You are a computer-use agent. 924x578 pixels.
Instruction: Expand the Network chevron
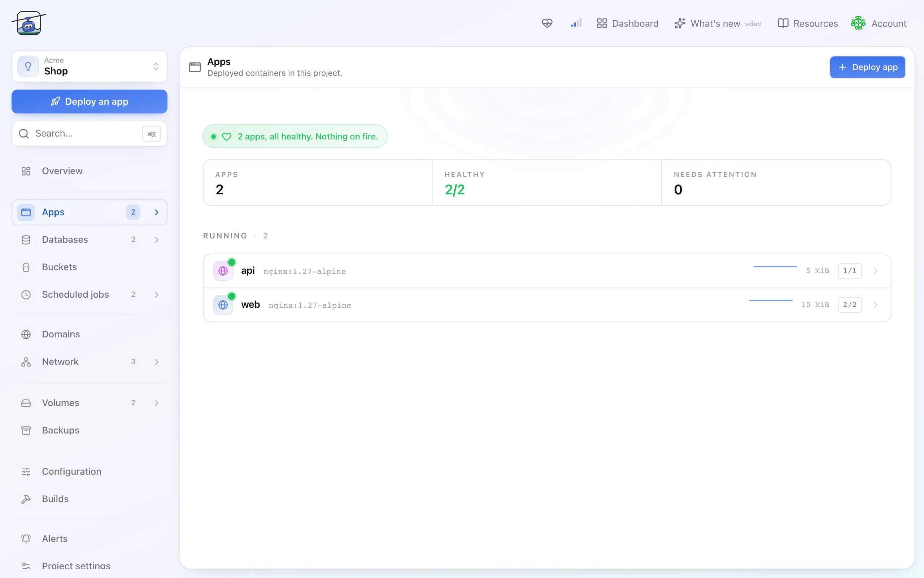point(156,362)
